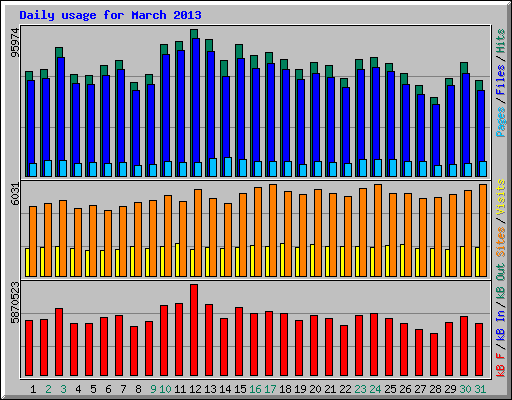
Task: Select the tallest red kB bar for day 12
Action: pyautogui.click(x=194, y=330)
